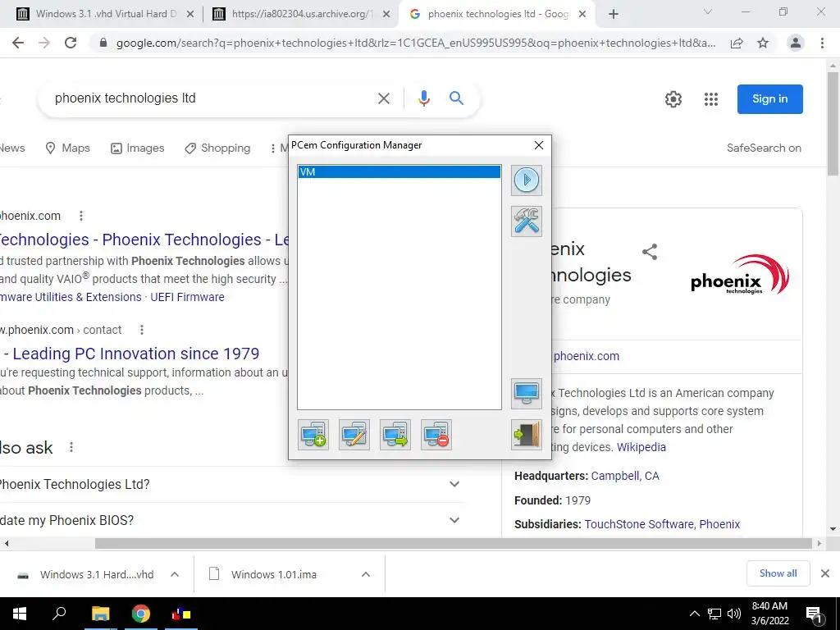Open Firmware Utilities & Extensions sitelink
The height and width of the screenshot is (630, 840).
[x=71, y=297]
